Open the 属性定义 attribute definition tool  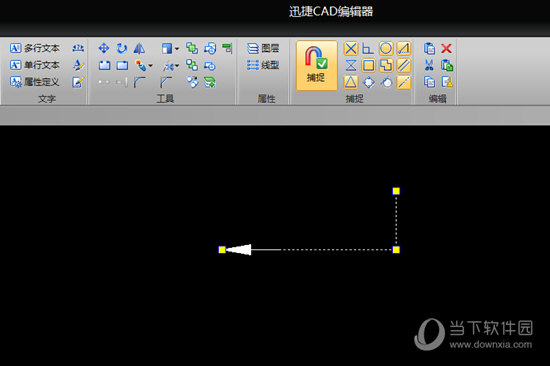coord(35,82)
